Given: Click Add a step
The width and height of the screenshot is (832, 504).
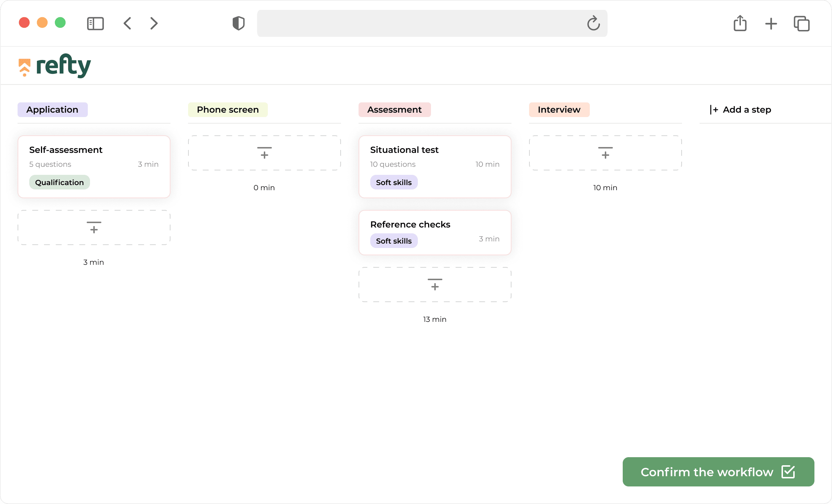Looking at the screenshot, I should click(x=741, y=110).
